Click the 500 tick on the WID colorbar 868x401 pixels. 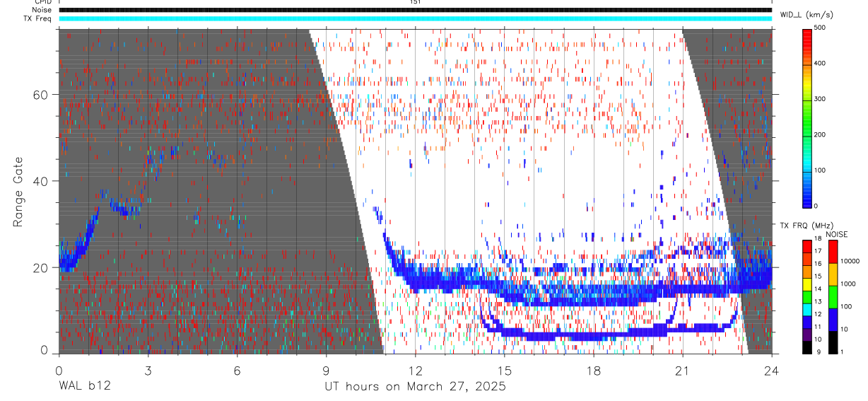820,28
